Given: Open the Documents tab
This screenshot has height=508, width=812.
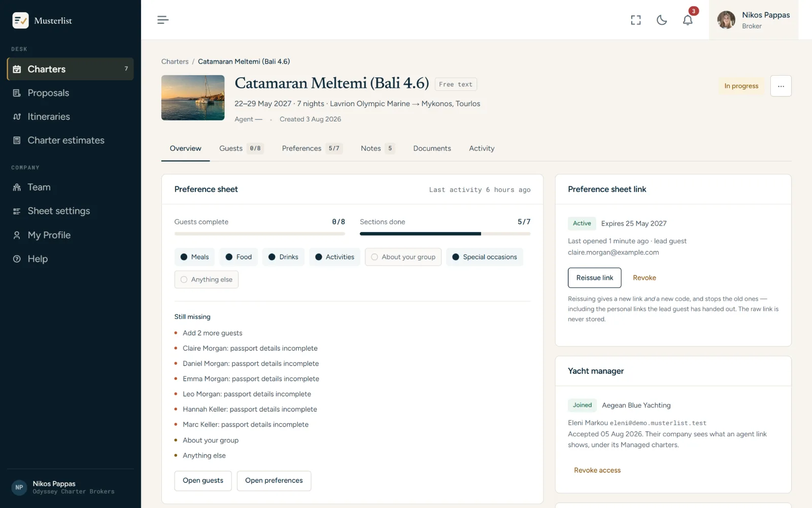Looking at the screenshot, I should (432, 148).
